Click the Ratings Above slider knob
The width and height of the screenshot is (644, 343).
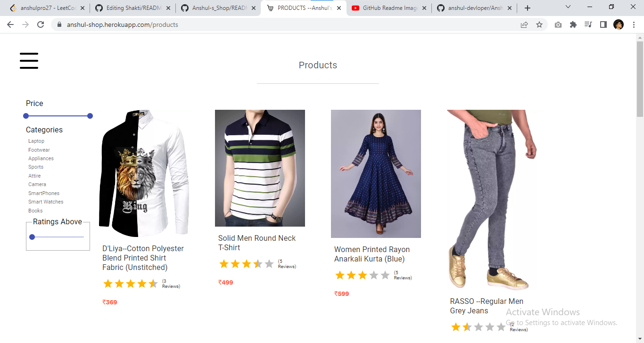click(32, 237)
